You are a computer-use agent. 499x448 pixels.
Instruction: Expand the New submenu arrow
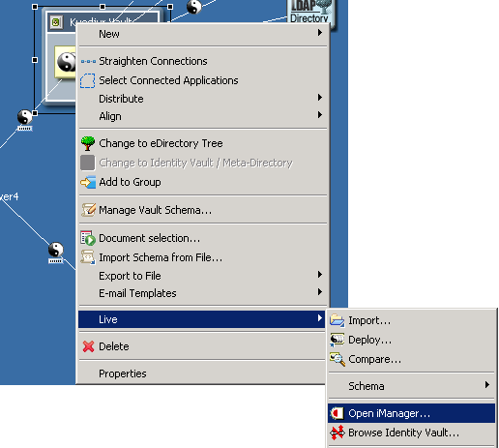(320, 32)
